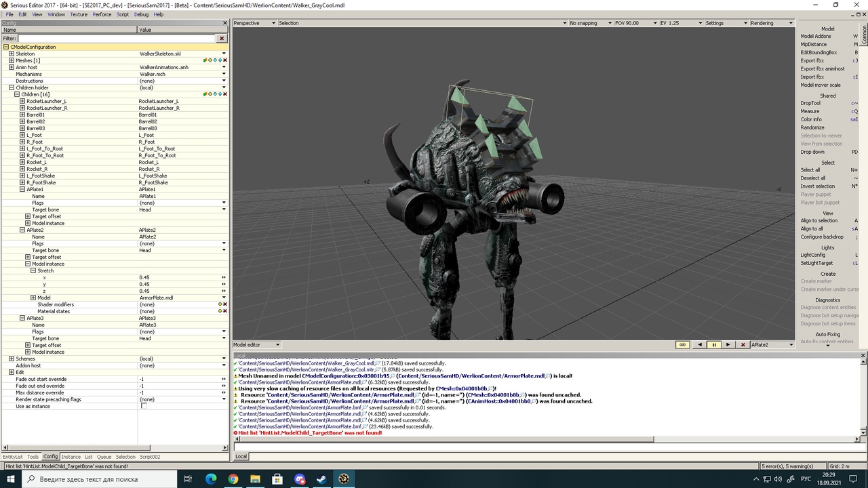Open the Texture menu
Screen dimensions: 868x488
tap(79, 14)
